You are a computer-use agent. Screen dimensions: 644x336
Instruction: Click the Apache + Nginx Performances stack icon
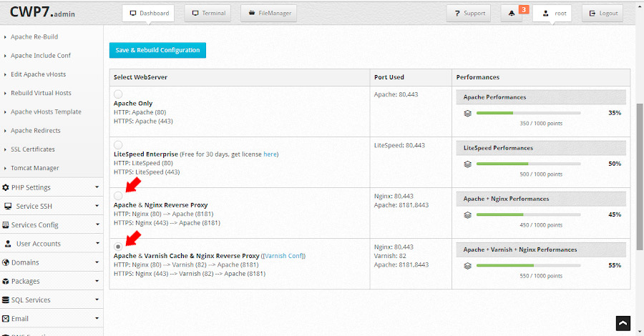tap(467, 215)
